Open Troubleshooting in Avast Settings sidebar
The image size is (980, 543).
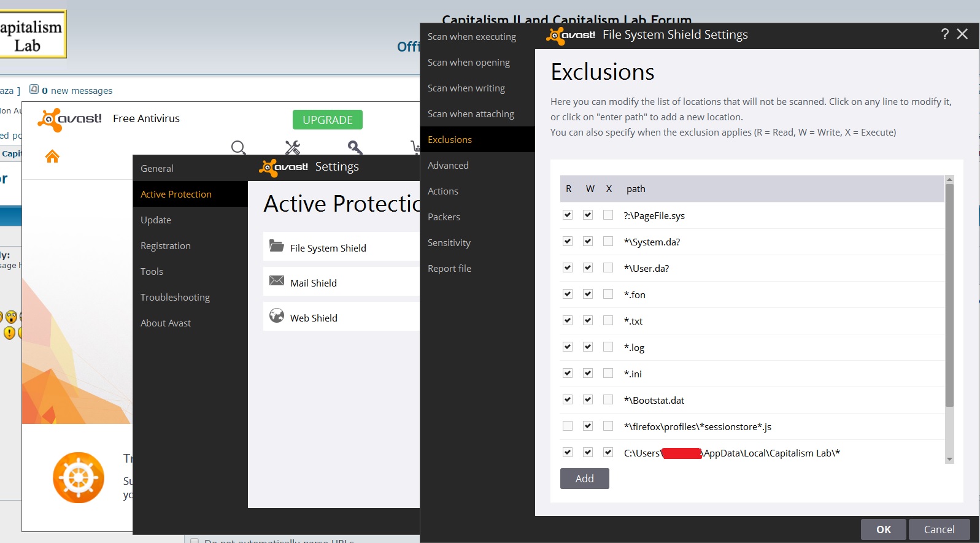(x=190, y=297)
